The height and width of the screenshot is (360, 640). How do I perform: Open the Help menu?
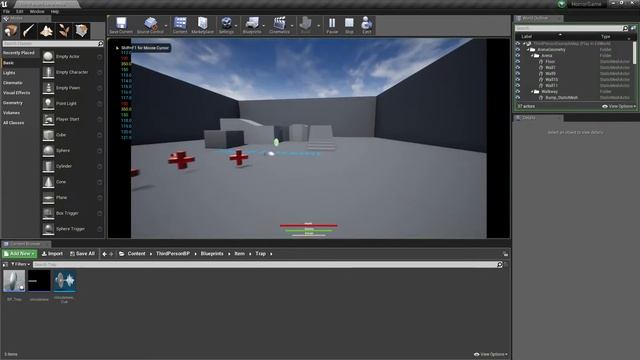[55, 12]
